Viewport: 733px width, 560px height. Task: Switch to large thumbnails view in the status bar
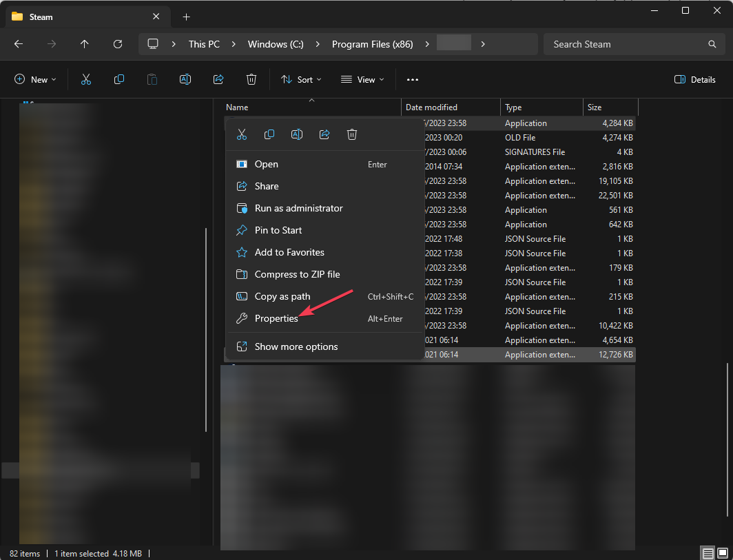[722, 553]
